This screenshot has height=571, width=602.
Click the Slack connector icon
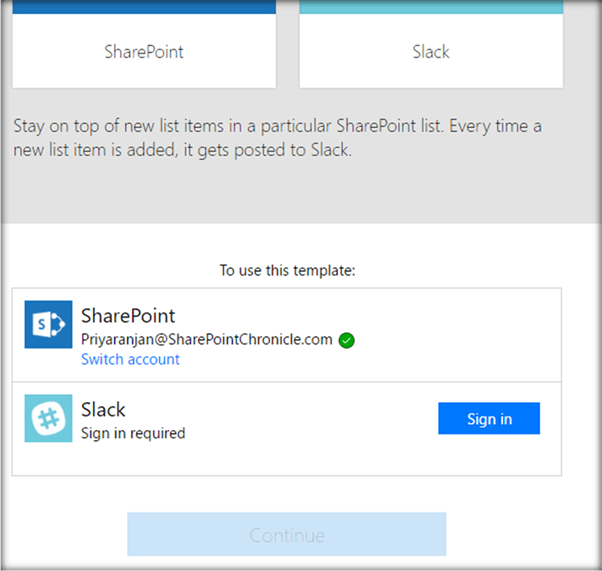pos(48,418)
